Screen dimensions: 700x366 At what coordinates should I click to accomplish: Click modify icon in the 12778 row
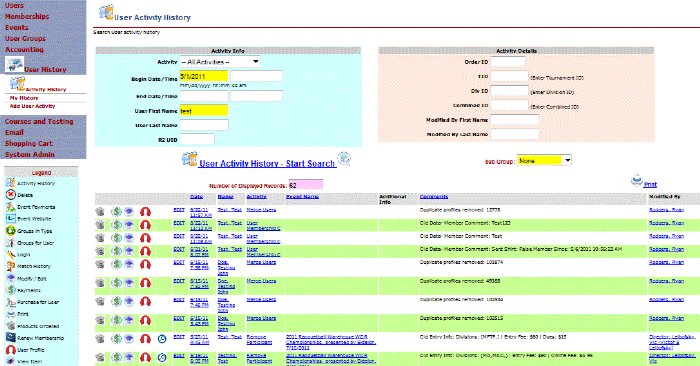[129, 212]
